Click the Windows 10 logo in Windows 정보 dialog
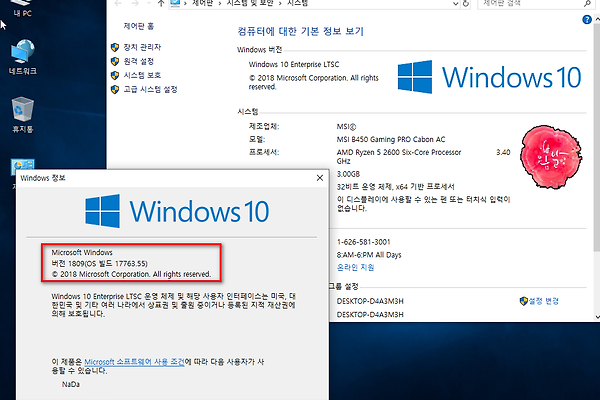This screenshot has width=600, height=400. coord(177,211)
